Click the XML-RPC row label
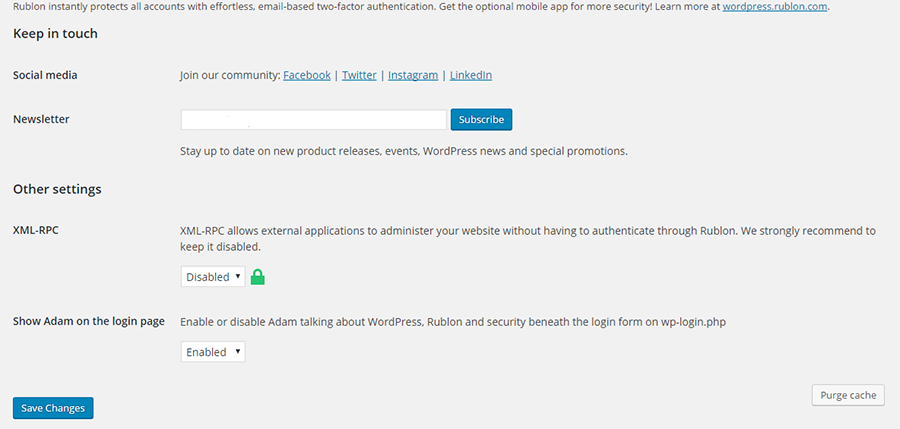This screenshot has width=900, height=429. click(x=36, y=231)
